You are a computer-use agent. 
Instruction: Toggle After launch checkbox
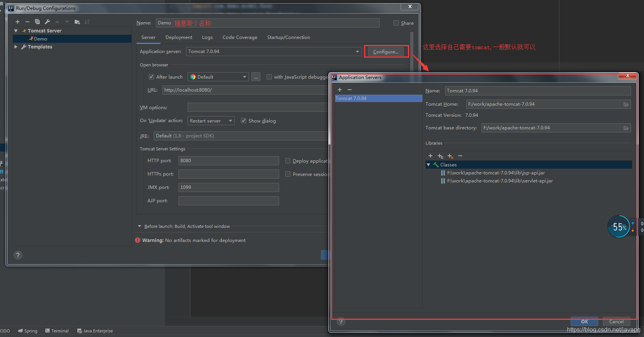(151, 77)
